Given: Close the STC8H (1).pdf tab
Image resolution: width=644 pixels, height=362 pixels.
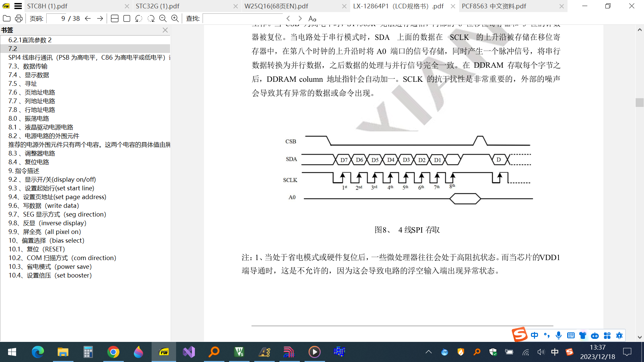Looking at the screenshot, I should (127, 6).
